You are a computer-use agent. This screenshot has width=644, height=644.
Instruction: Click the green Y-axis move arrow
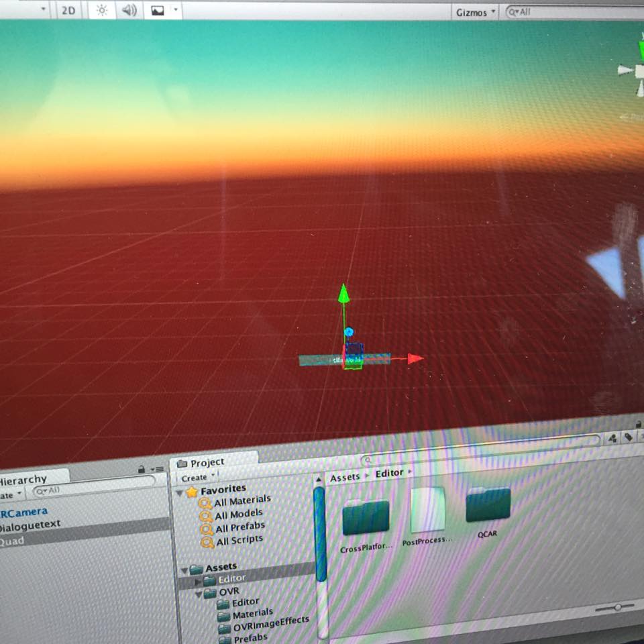point(343,293)
